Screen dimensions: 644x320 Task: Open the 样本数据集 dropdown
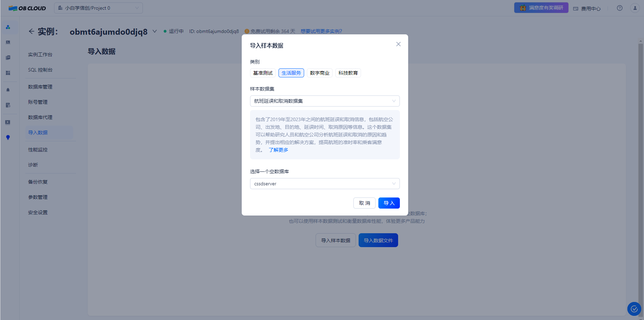[325, 101]
